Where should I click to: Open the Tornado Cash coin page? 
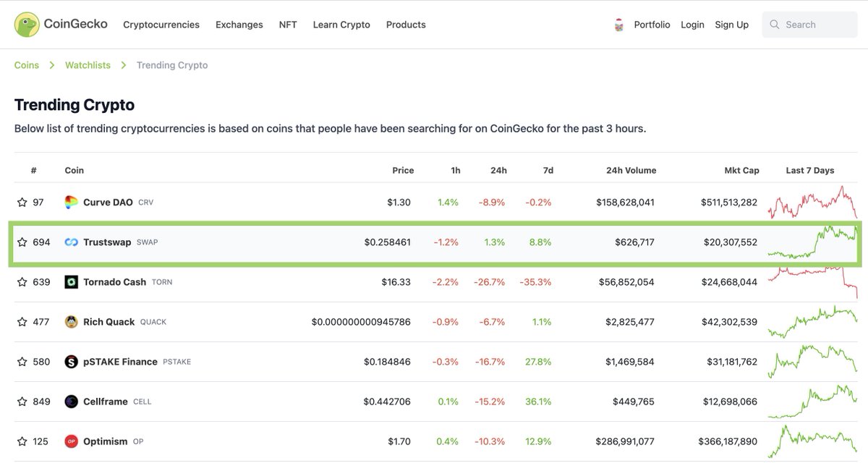(x=114, y=282)
